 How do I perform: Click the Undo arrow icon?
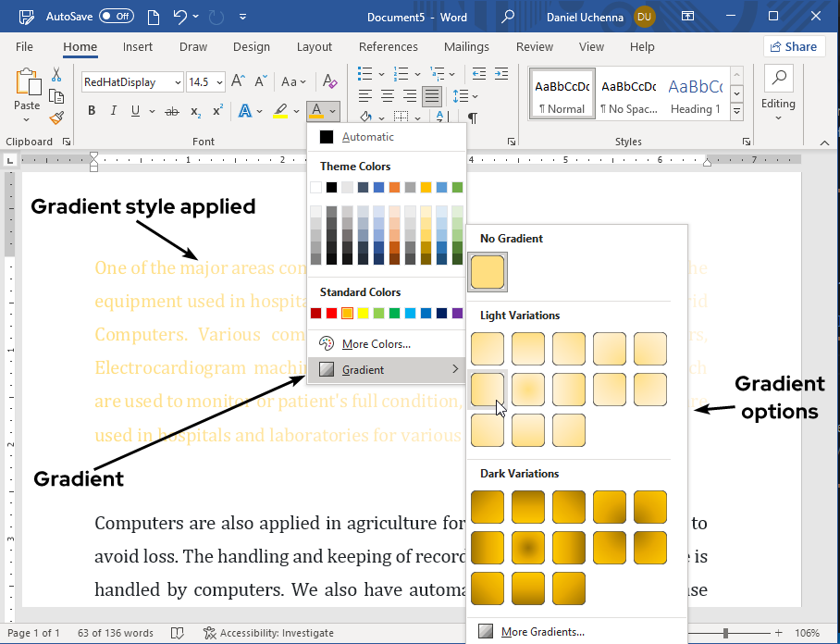click(x=179, y=17)
